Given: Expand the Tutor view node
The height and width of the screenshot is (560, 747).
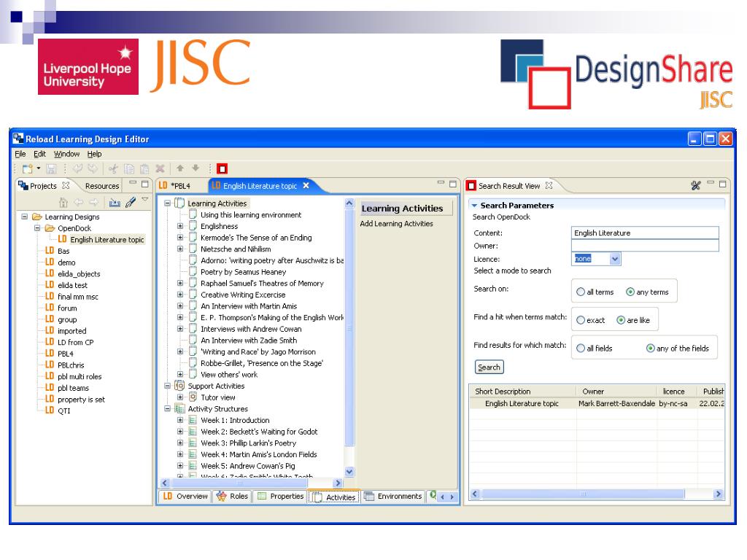Looking at the screenshot, I should click(x=180, y=397).
